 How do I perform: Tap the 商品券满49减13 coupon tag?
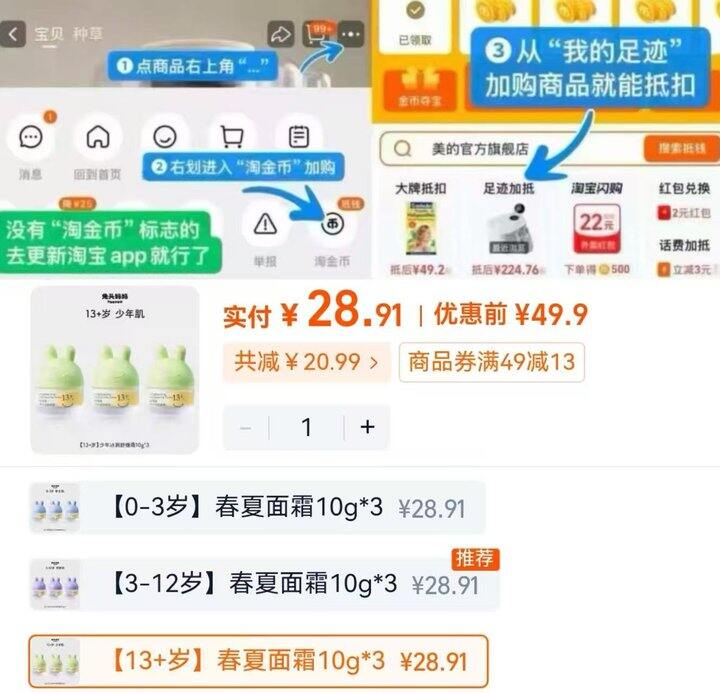[492, 362]
